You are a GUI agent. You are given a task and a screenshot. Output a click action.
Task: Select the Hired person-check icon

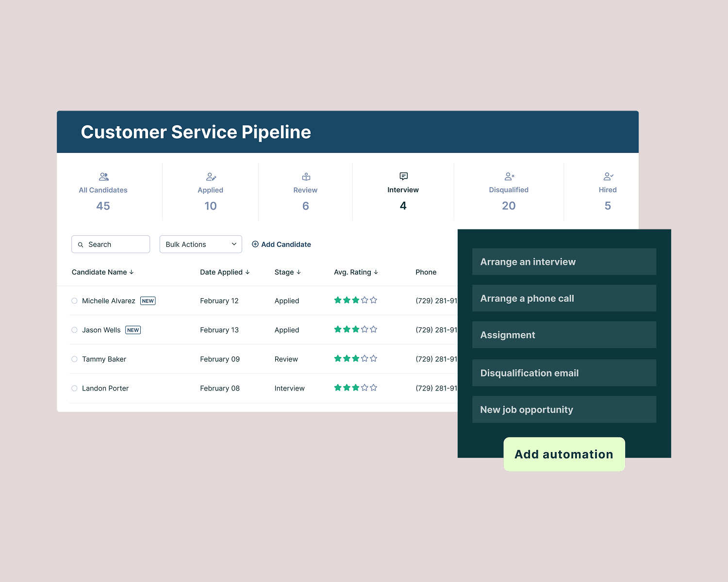tap(608, 177)
